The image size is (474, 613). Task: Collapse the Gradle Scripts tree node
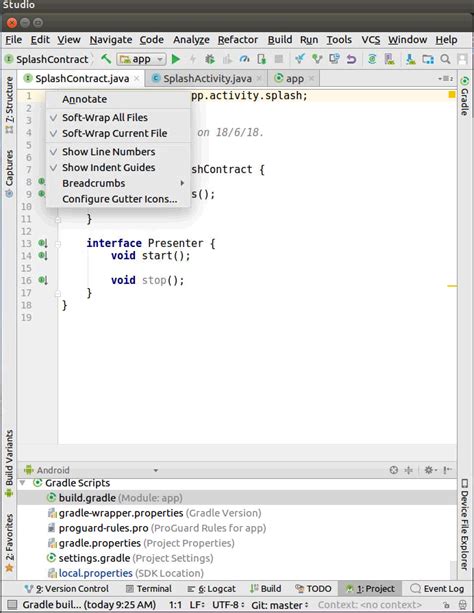pyautogui.click(x=23, y=483)
